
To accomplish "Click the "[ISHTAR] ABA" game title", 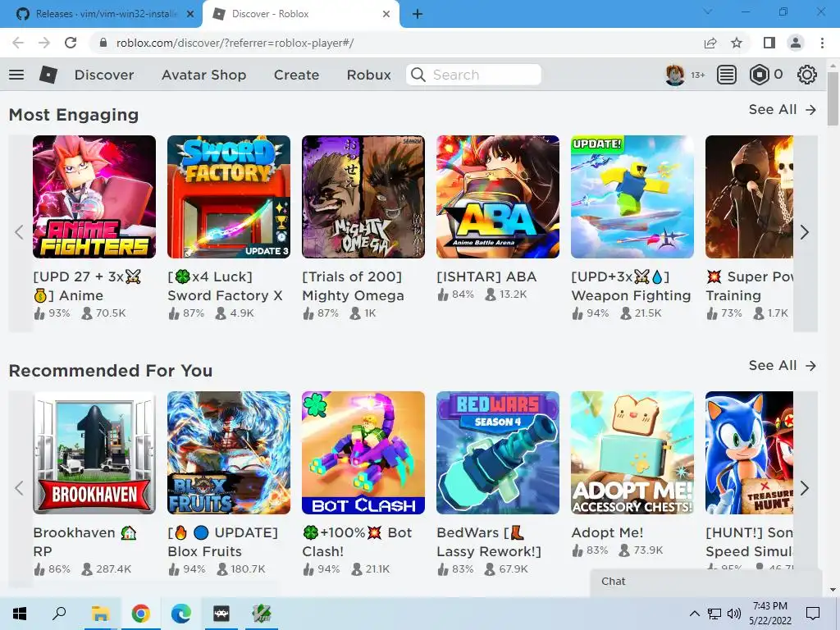I will click(x=486, y=276).
